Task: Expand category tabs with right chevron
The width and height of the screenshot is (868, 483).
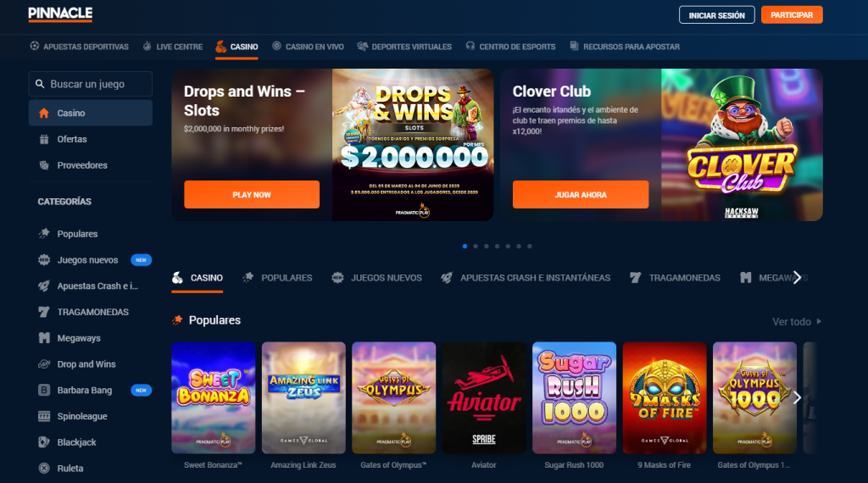Action: point(797,278)
